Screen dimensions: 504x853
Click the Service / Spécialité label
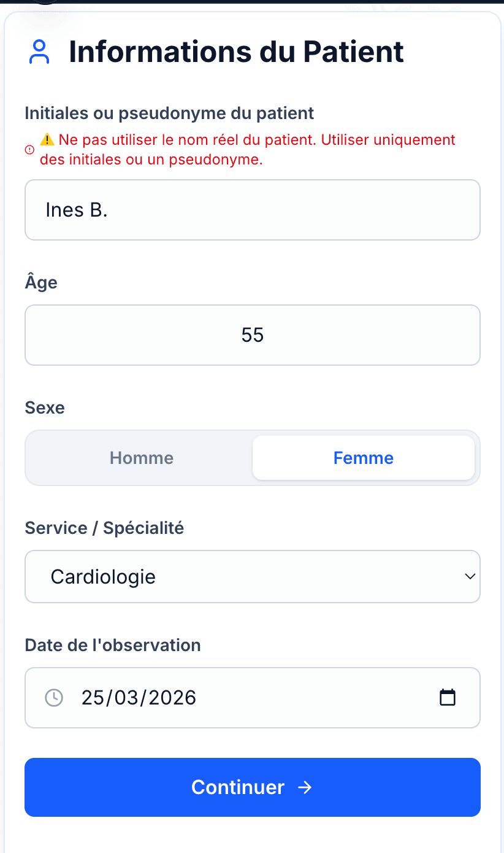coord(104,528)
